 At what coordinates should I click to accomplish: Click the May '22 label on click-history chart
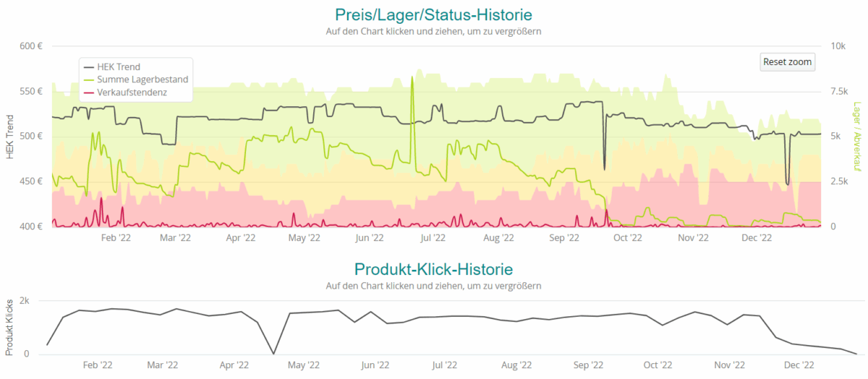point(304,365)
